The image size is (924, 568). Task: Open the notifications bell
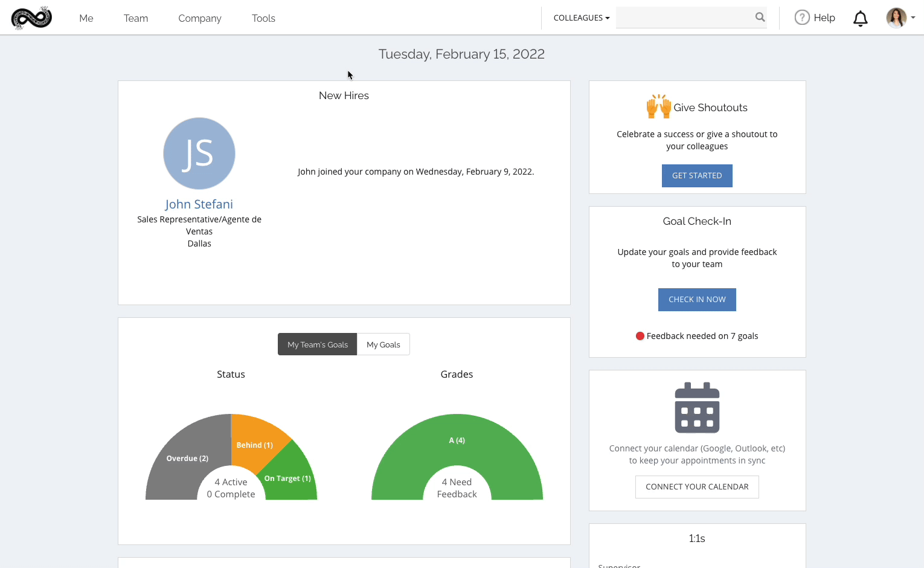pyautogui.click(x=860, y=18)
